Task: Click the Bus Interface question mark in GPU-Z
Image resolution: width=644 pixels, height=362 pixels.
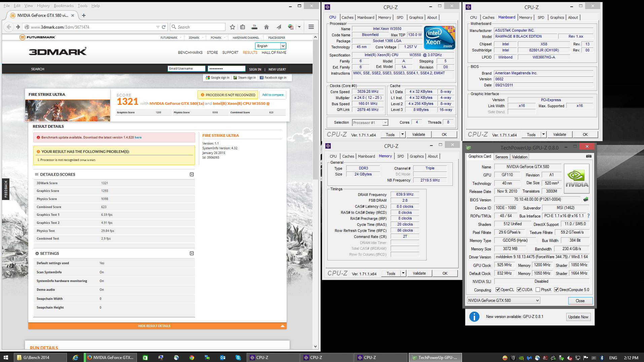Action: coord(588,216)
